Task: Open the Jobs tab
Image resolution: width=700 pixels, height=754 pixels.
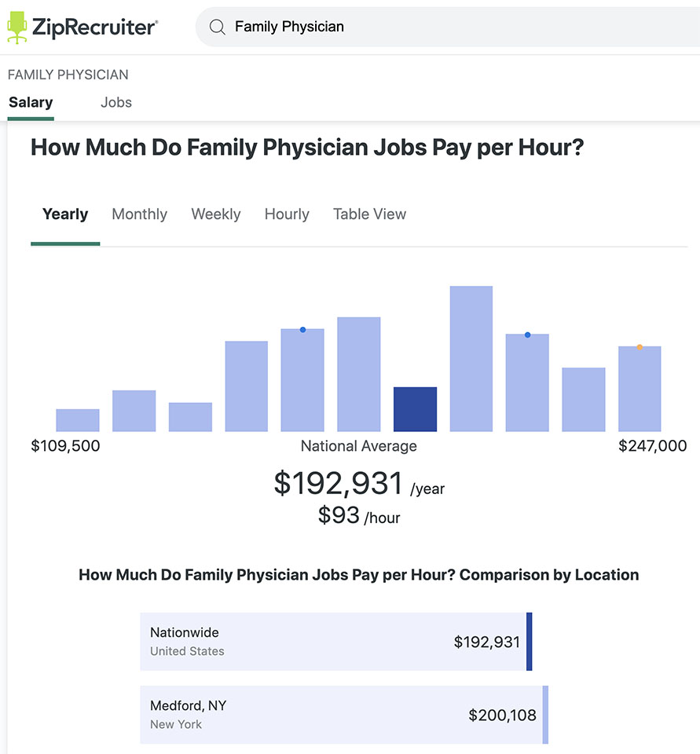Action: 116,102
